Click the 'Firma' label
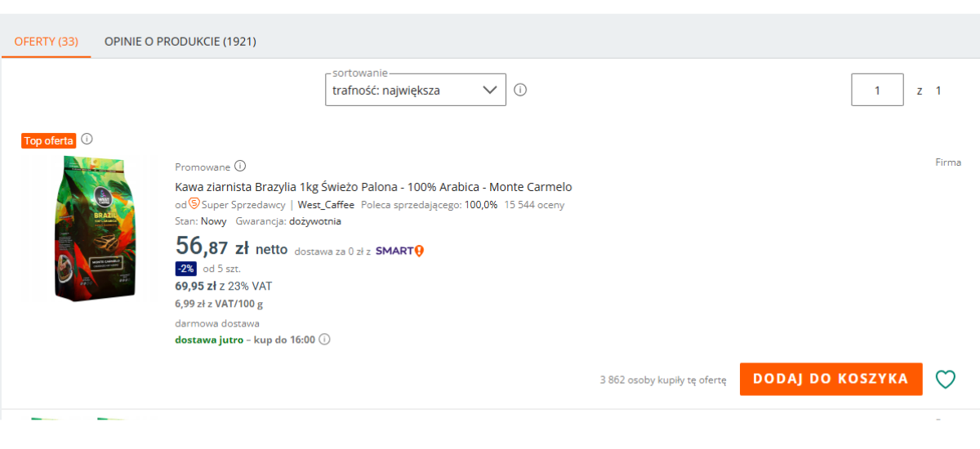Screen dimensions: 980x449 coord(948,162)
